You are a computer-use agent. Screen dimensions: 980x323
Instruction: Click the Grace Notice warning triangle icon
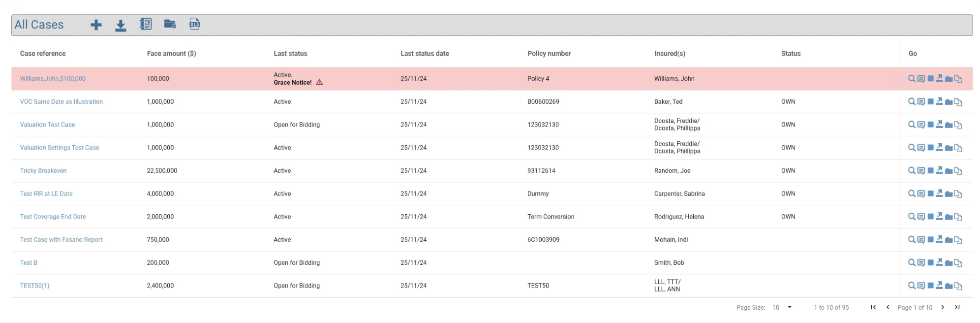click(319, 82)
